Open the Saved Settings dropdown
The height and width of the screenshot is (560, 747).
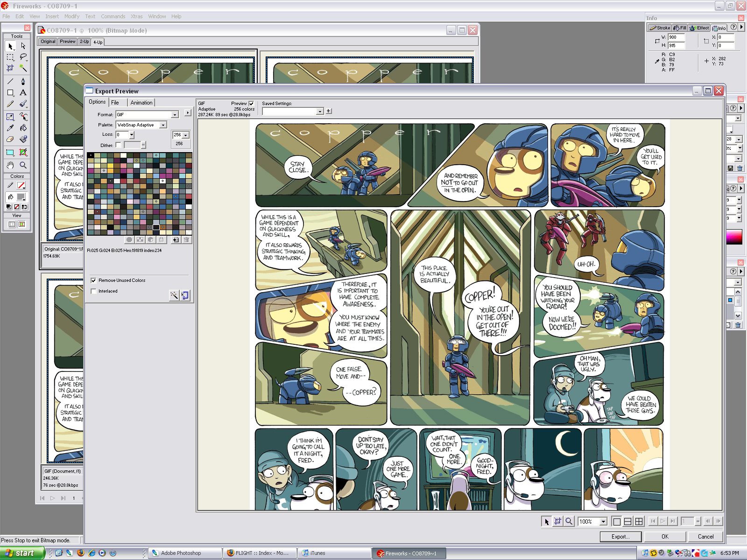tap(320, 112)
